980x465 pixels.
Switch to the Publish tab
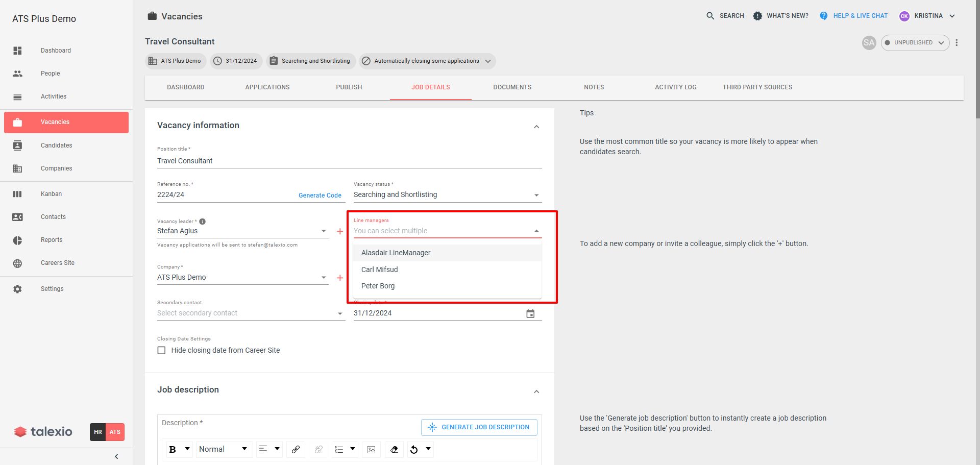(x=349, y=87)
